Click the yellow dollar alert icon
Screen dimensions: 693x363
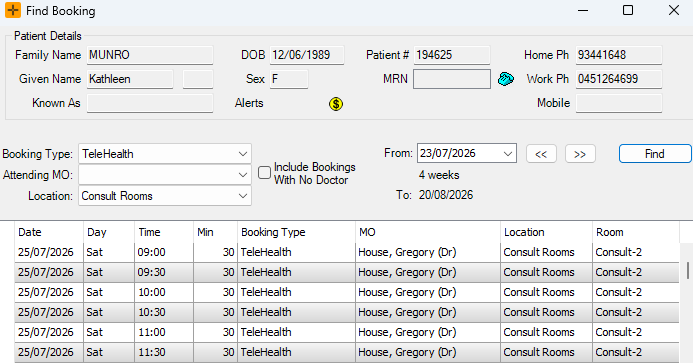click(336, 104)
